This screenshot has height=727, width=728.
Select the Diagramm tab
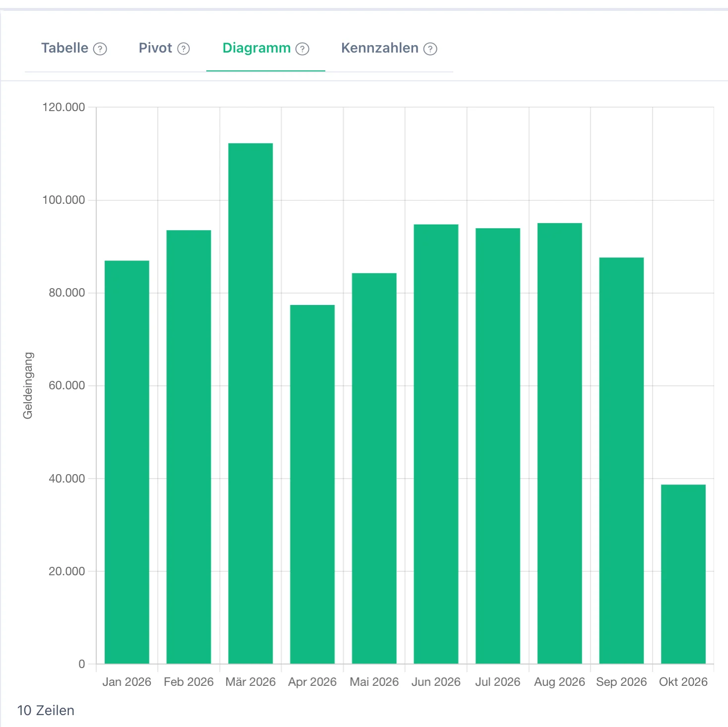pos(256,48)
